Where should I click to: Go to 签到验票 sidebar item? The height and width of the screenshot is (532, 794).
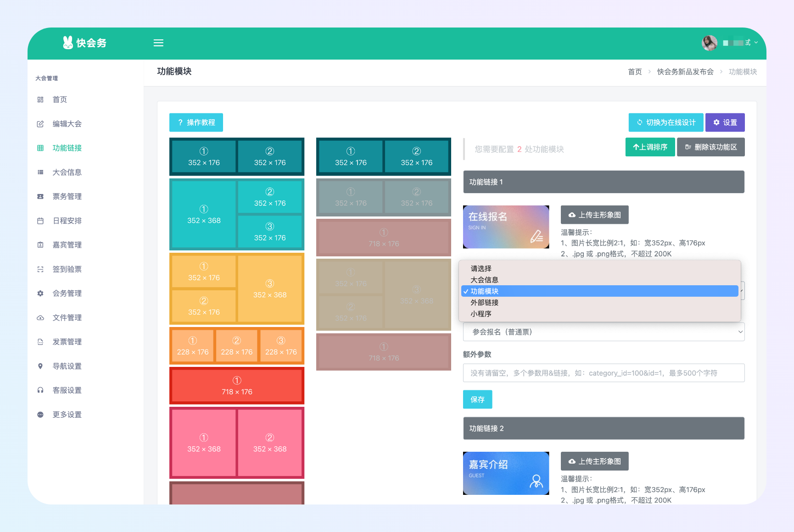(67, 269)
